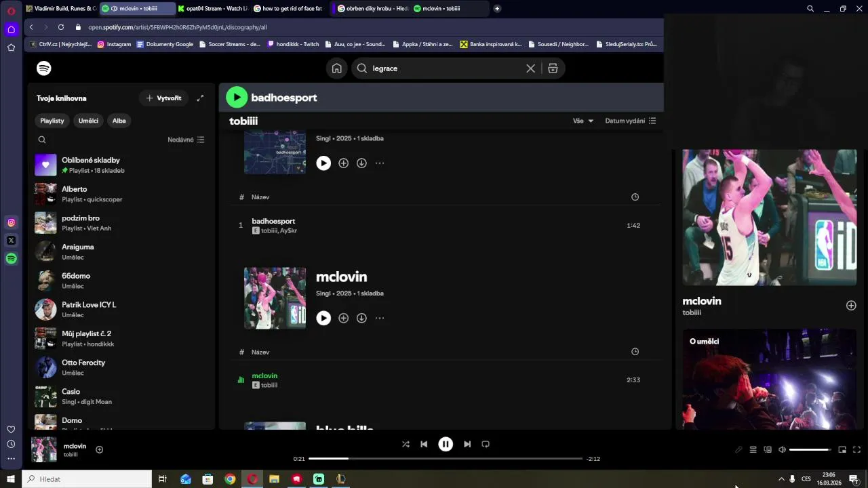Open Patrik Love ICY L artist
The image size is (868, 488).
point(122,310)
